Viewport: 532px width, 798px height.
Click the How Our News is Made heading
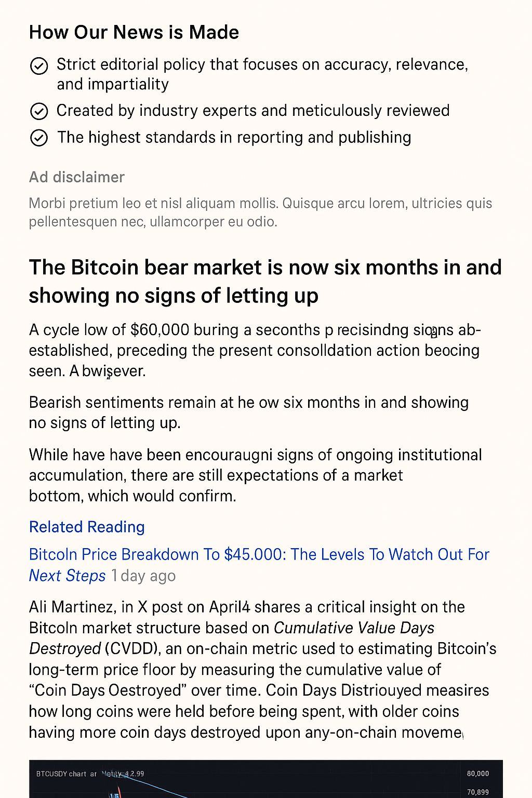click(x=134, y=32)
